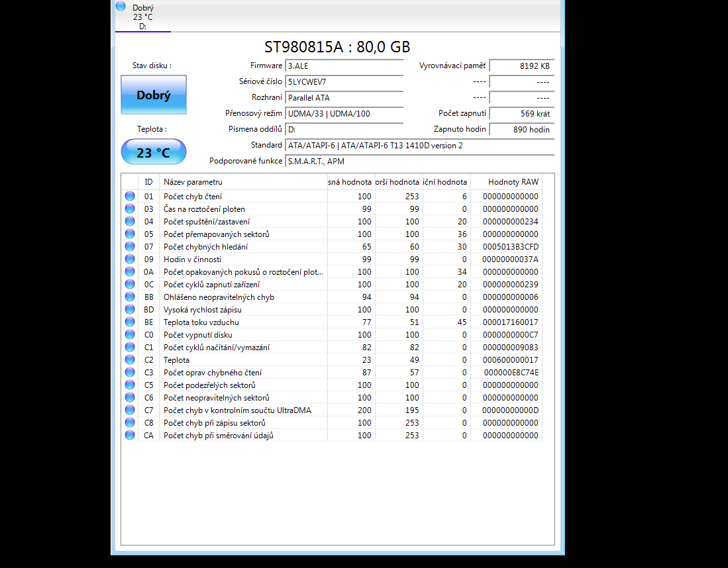Click the ID column header

coord(148,182)
